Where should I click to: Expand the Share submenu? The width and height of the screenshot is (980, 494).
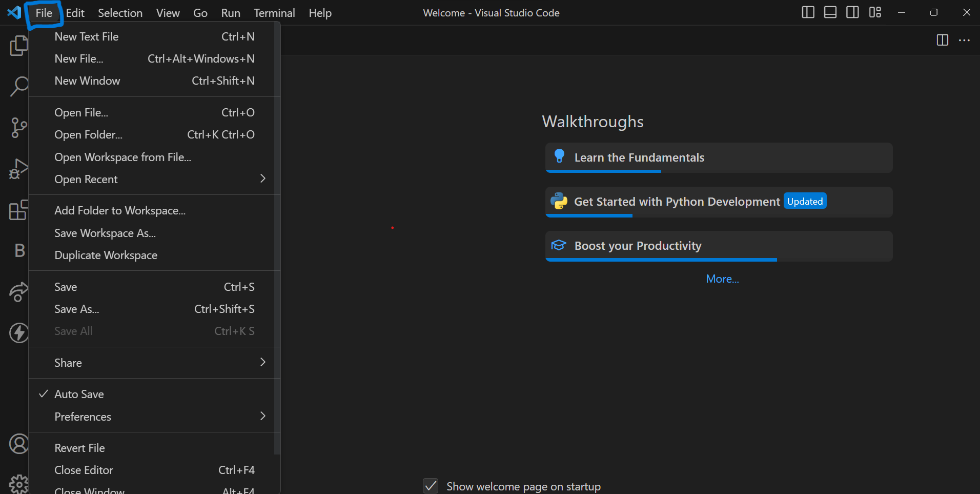[154, 363]
